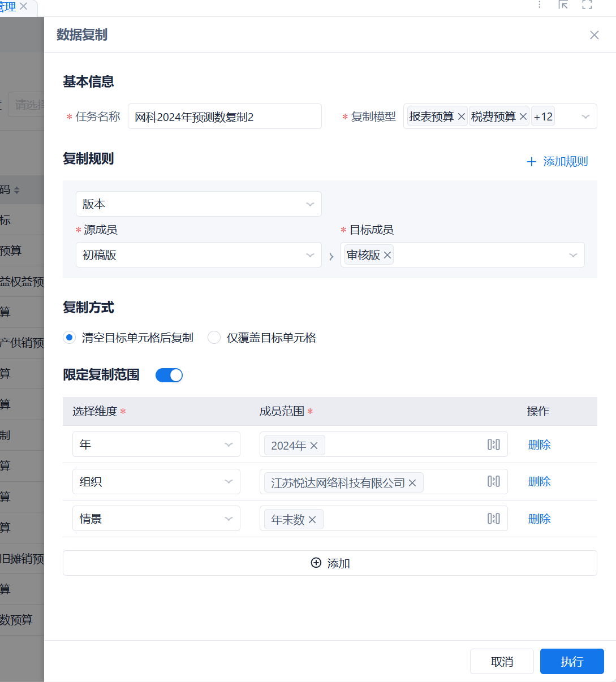This screenshot has width=616, height=682.
Task: Disable the 限定复制范围 toggle
Action: click(169, 375)
